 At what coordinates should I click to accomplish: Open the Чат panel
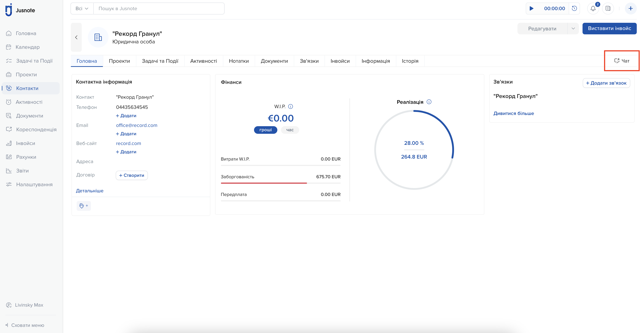pyautogui.click(x=622, y=61)
